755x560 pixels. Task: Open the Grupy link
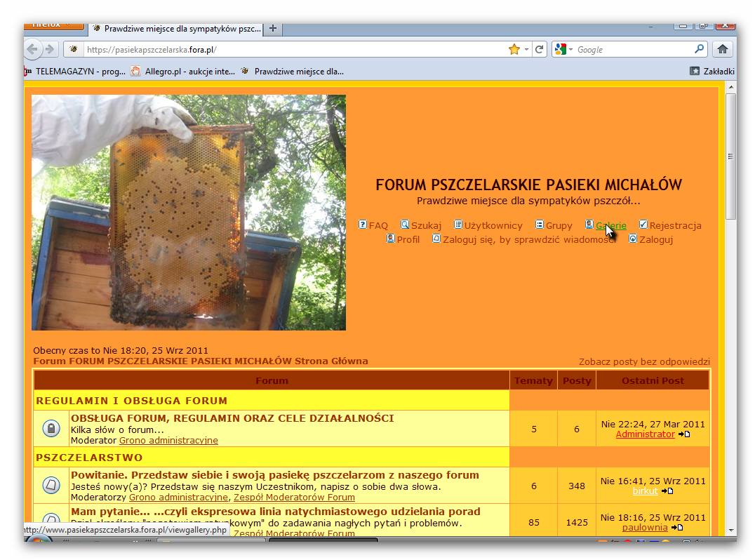[559, 225]
